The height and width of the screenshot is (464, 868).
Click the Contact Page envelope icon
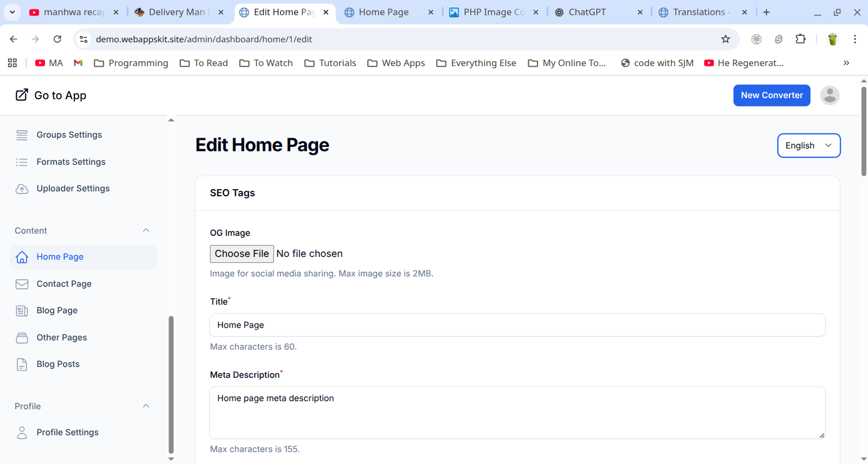(x=22, y=284)
